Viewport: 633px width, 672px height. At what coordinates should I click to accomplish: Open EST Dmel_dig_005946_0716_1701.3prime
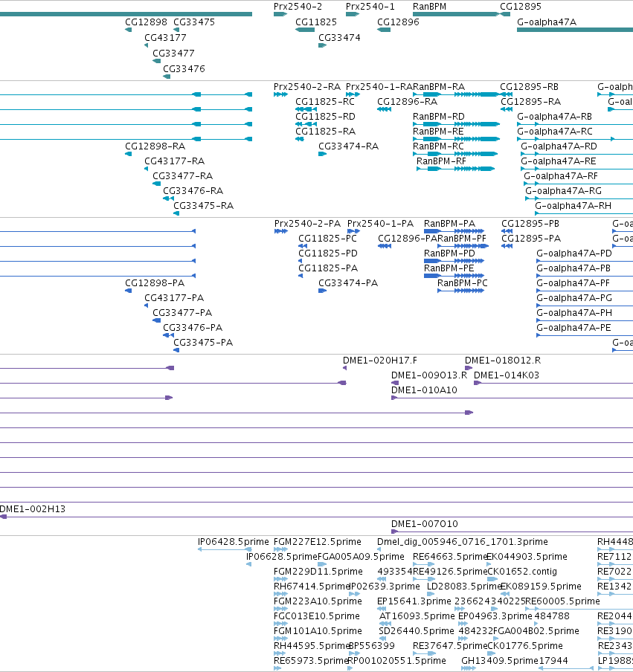click(463, 542)
